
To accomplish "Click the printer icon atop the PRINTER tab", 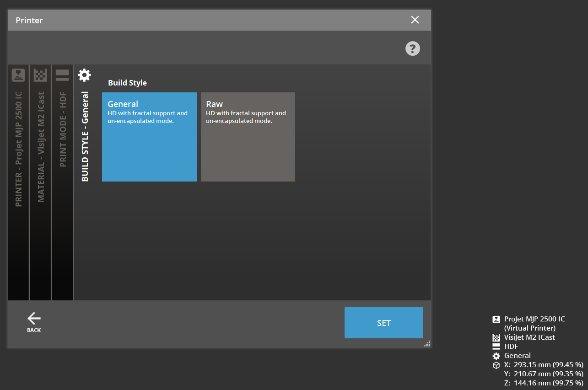I will tap(18, 75).
